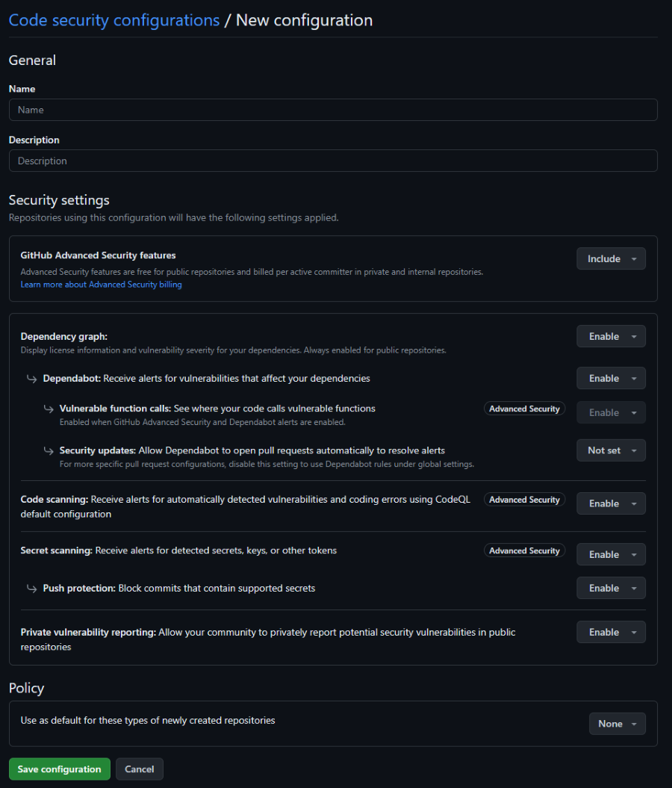The height and width of the screenshot is (788, 672).
Task: Click the 'Secret scanning:' label text
Action: (x=56, y=550)
